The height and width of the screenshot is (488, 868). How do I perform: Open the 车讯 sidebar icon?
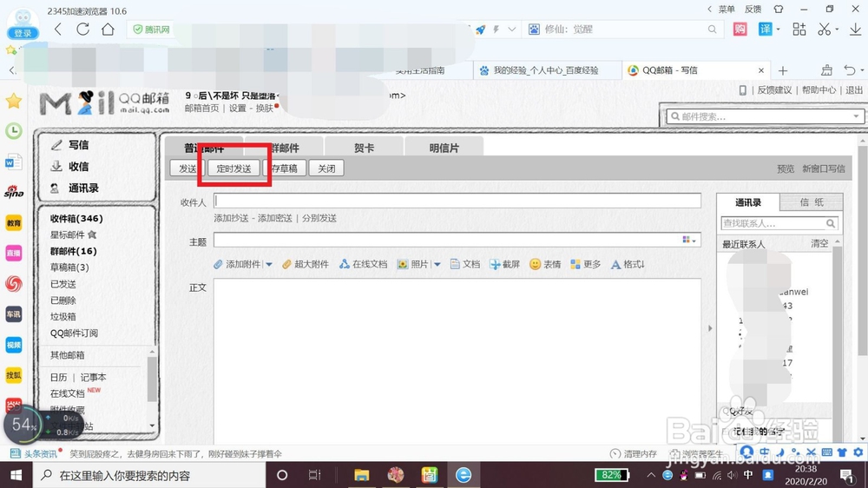[x=13, y=314]
